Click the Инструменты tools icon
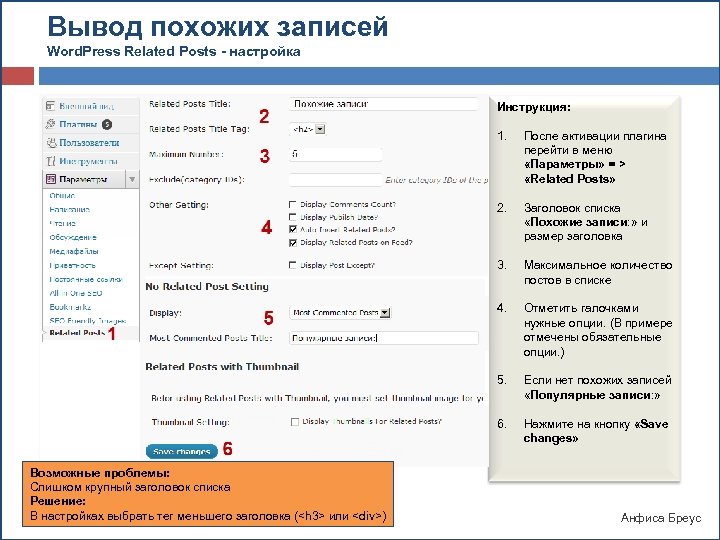The width and height of the screenshot is (720, 540). 51,161
